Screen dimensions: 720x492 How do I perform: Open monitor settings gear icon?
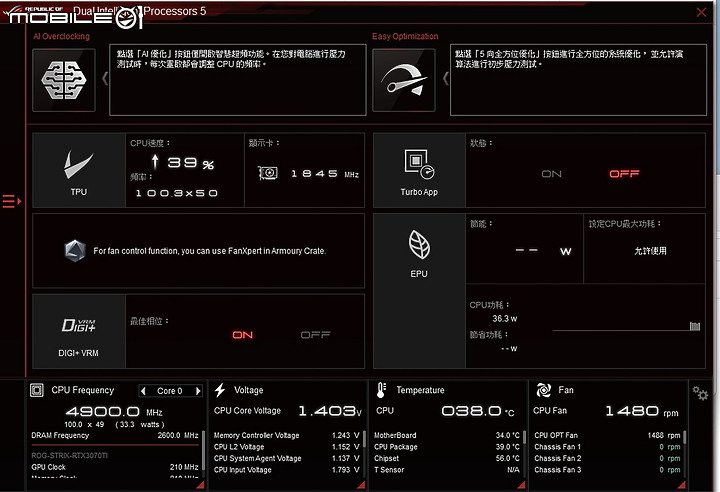[700, 393]
